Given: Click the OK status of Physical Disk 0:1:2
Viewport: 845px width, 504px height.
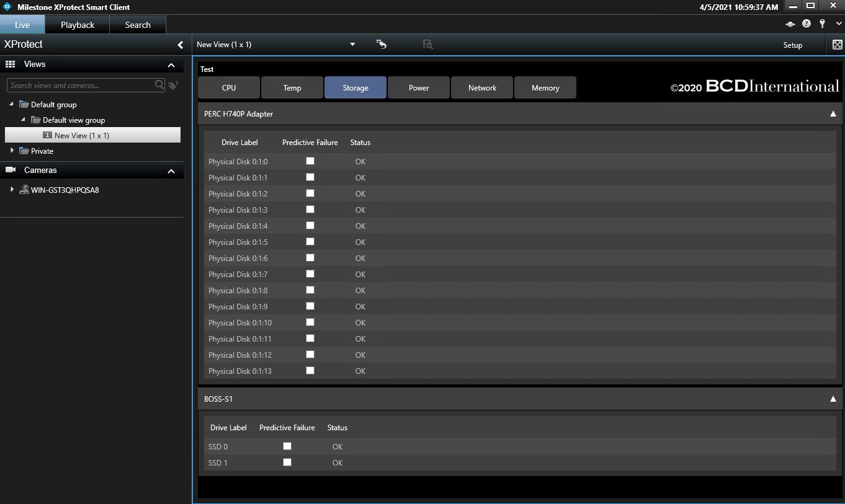Looking at the screenshot, I should [360, 193].
